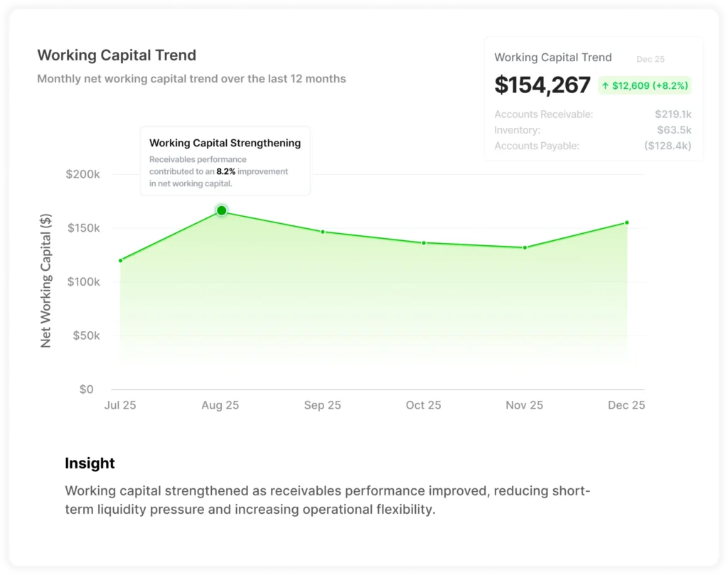Image resolution: width=728 pixels, height=575 pixels.
Task: Click the Oct 25 x-axis label
Action: pyautogui.click(x=424, y=405)
